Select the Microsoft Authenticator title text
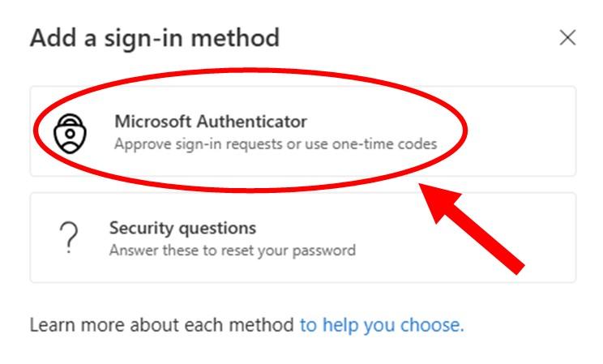Screen dimensions: 603x364 coord(211,122)
